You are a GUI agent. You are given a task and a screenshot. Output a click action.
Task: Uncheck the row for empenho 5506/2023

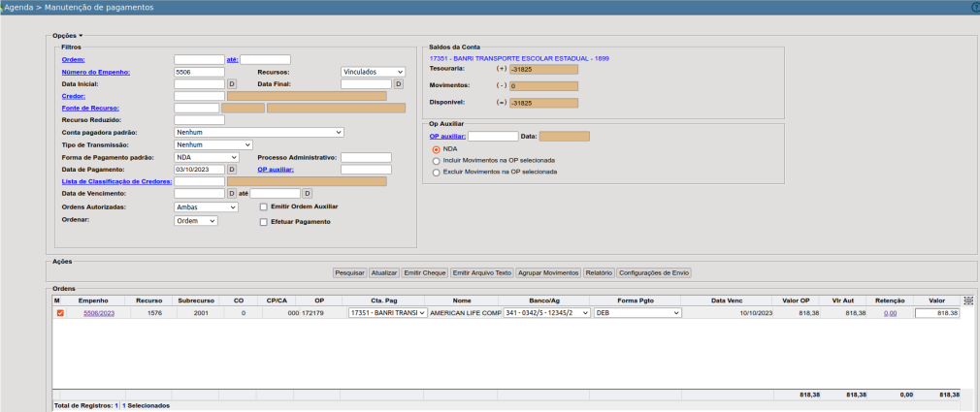pyautogui.click(x=59, y=313)
